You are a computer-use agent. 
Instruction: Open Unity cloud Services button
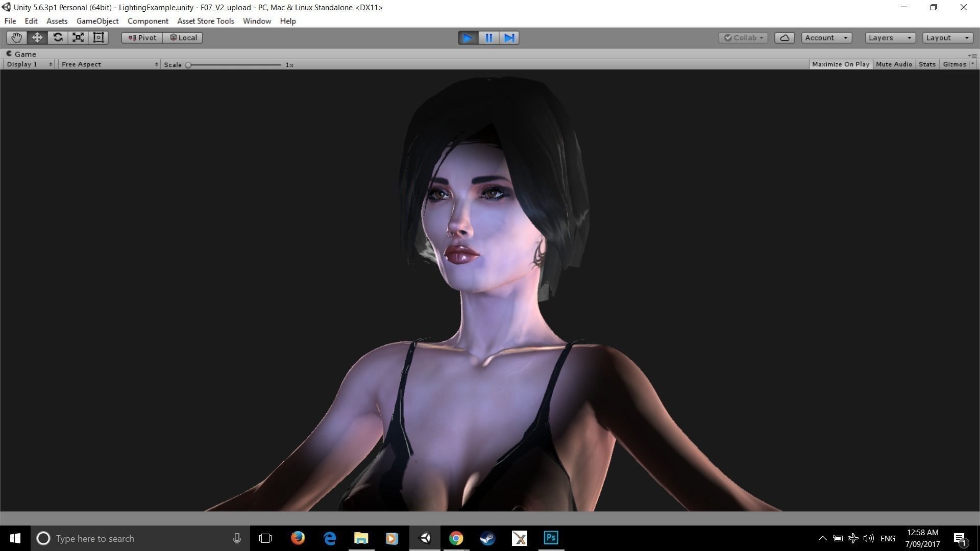[x=785, y=38]
